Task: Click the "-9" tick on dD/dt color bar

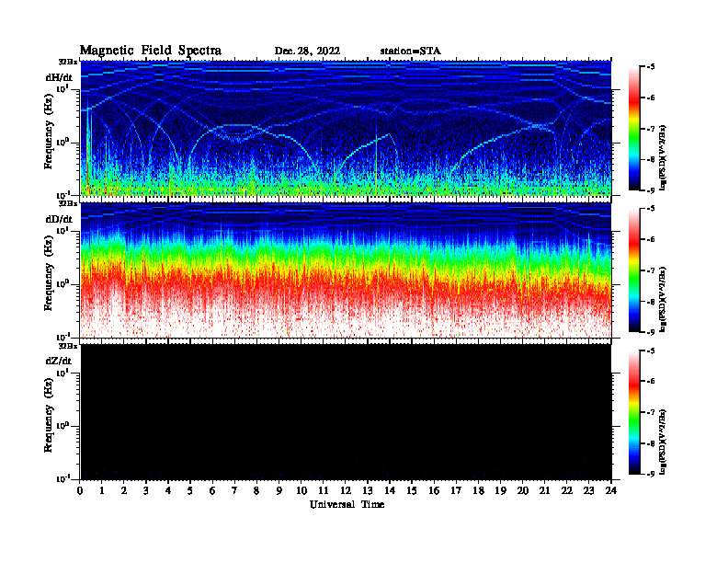Action: [651, 332]
